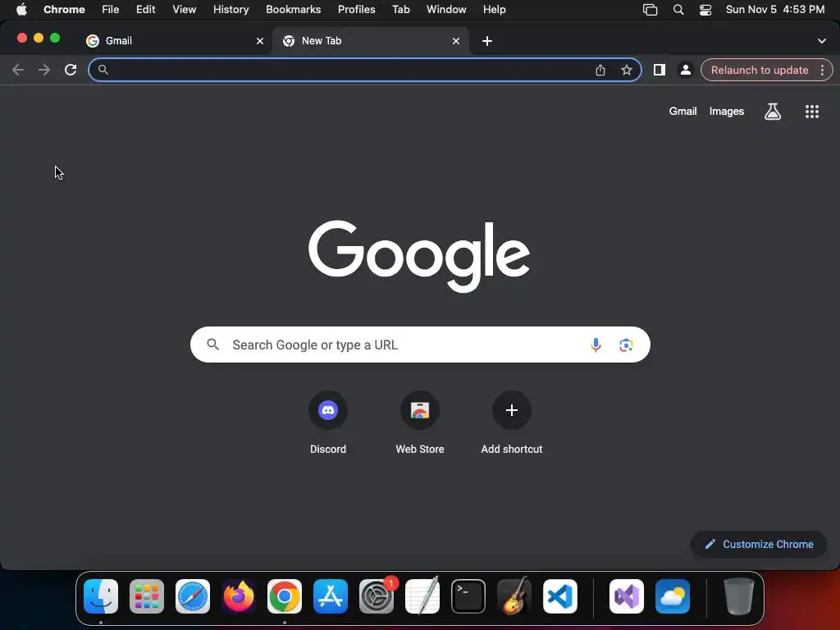Open the Bookmarks menu
The image size is (840, 630).
[x=293, y=10]
